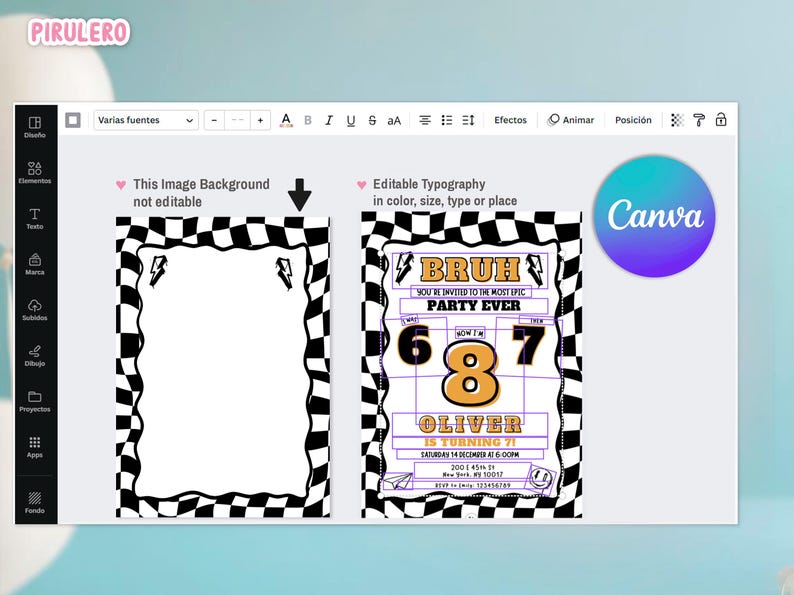794x595 pixels.
Task: Open the Proyectos folder panel
Action: click(x=34, y=401)
